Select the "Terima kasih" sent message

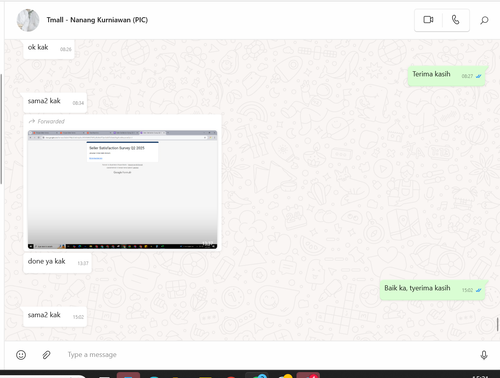447,75
